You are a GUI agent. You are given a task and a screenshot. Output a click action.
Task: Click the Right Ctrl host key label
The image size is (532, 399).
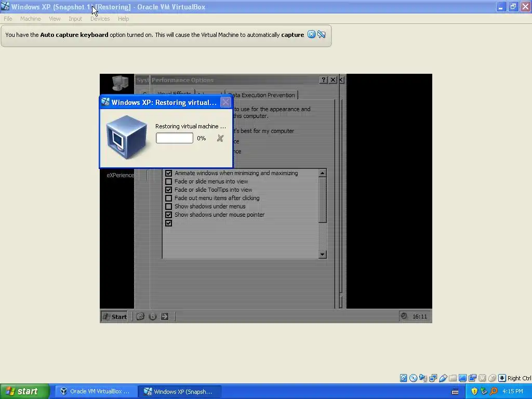click(x=519, y=378)
